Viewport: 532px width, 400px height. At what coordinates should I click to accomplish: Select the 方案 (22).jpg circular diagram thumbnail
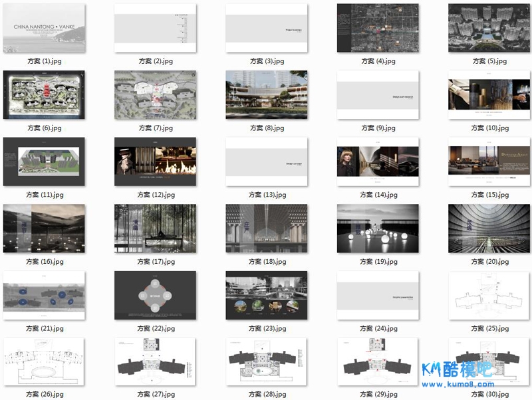pos(155,295)
